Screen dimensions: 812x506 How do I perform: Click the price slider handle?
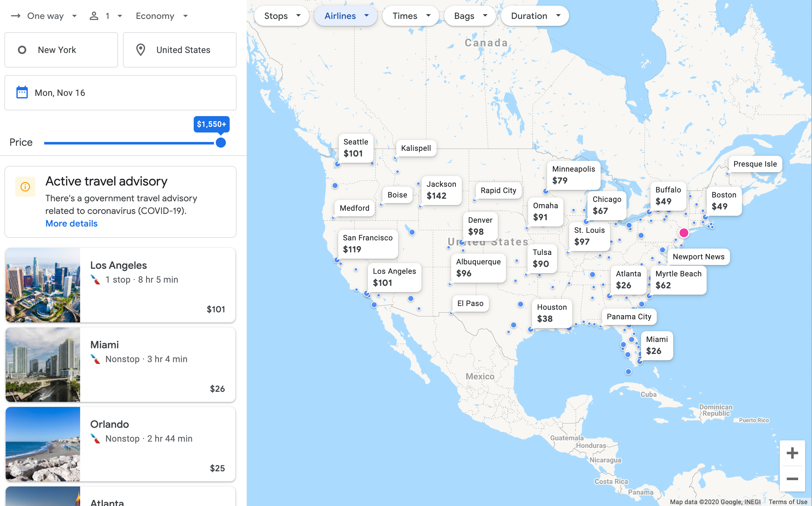pos(221,143)
